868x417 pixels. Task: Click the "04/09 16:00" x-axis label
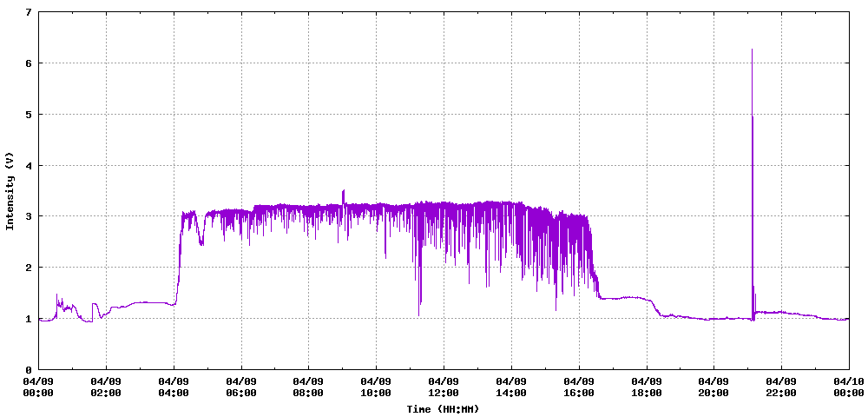point(579,387)
